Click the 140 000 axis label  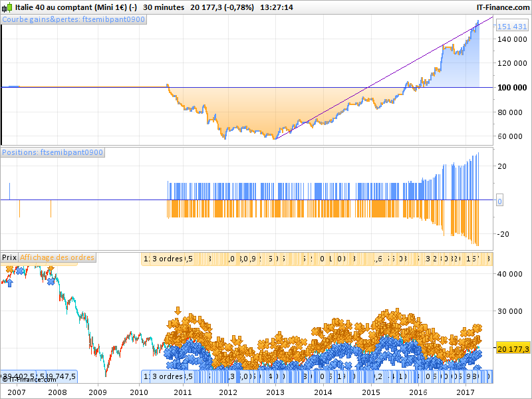point(512,39)
